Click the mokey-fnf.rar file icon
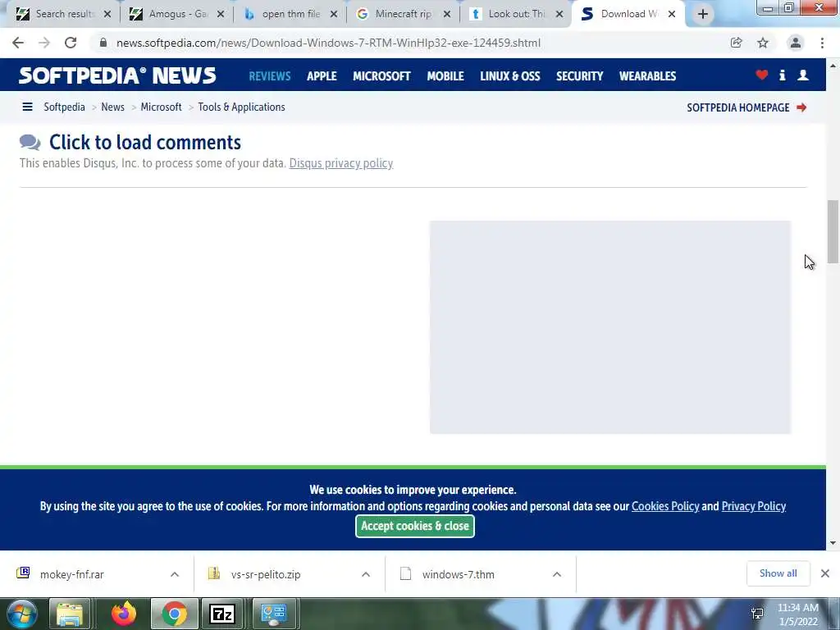 coord(23,573)
